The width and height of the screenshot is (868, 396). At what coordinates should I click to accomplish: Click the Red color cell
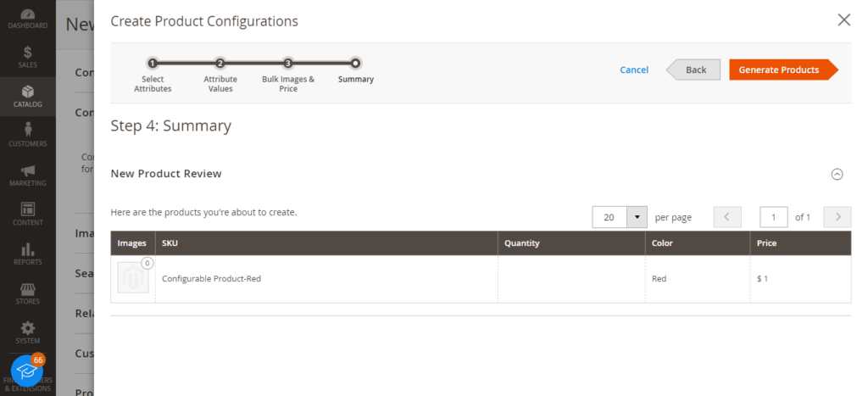(698, 279)
